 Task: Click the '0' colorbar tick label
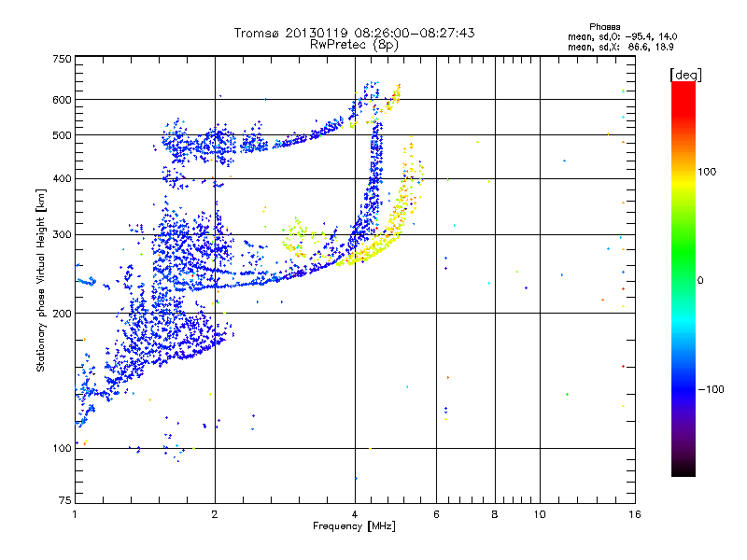699,281
